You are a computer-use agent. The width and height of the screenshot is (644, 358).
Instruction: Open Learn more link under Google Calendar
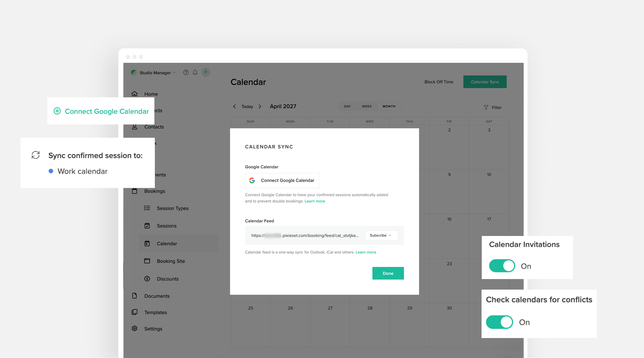click(x=315, y=201)
